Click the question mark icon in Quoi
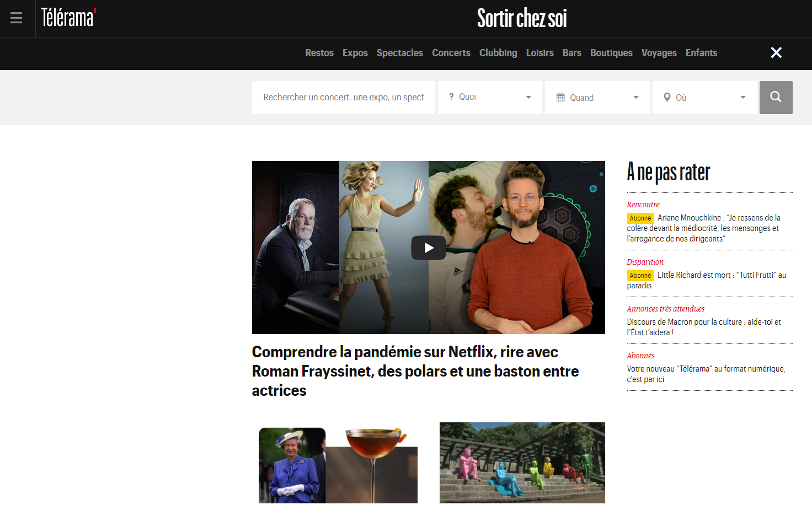Image resolution: width=812 pixels, height=505 pixels. (451, 96)
